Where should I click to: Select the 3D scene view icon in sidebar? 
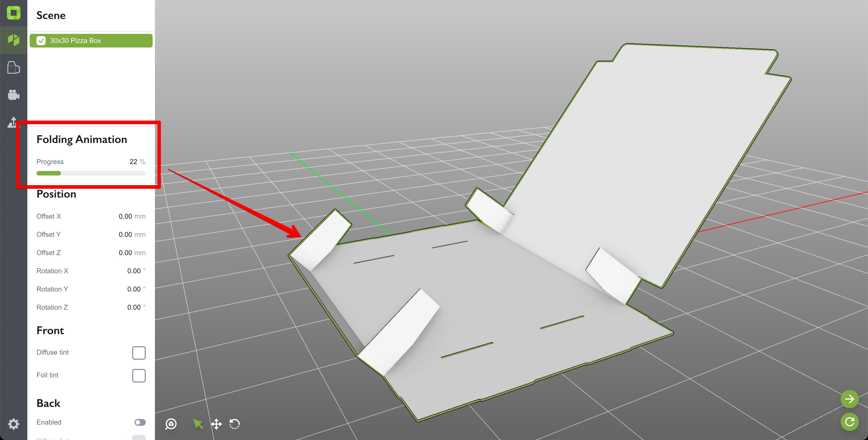[x=13, y=40]
